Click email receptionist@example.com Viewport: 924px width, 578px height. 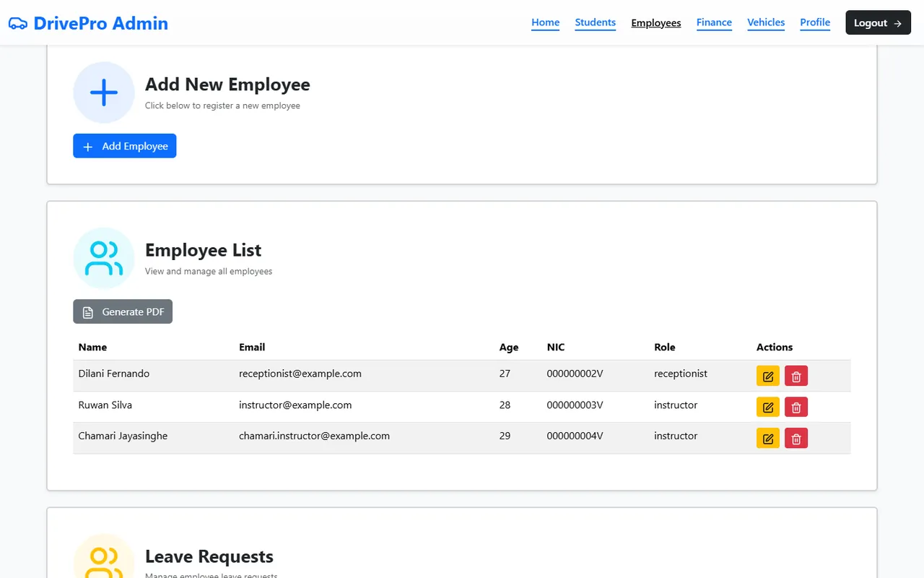[x=300, y=374]
